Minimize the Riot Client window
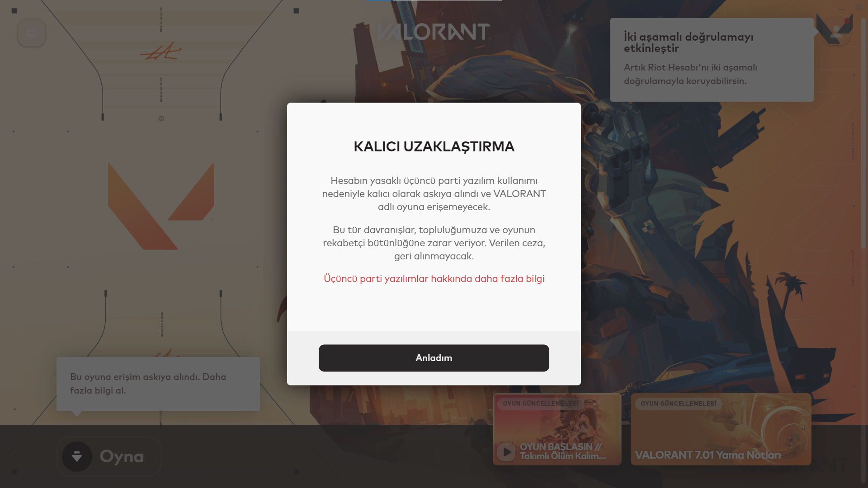Viewport: 868px width, 488px height. (x=841, y=8)
